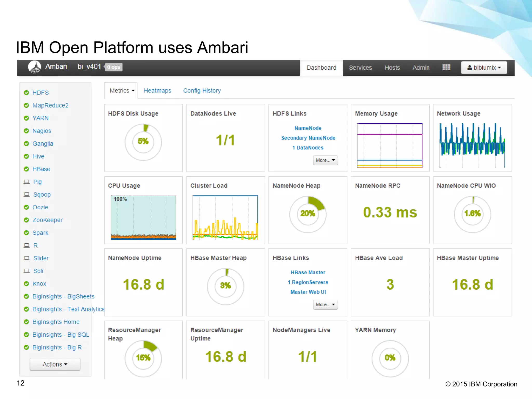
Task: Open the 1 DataNodes link
Action: (308, 148)
